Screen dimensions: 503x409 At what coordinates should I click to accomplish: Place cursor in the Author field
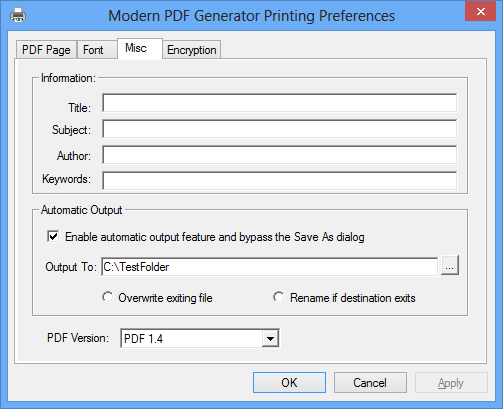279,155
